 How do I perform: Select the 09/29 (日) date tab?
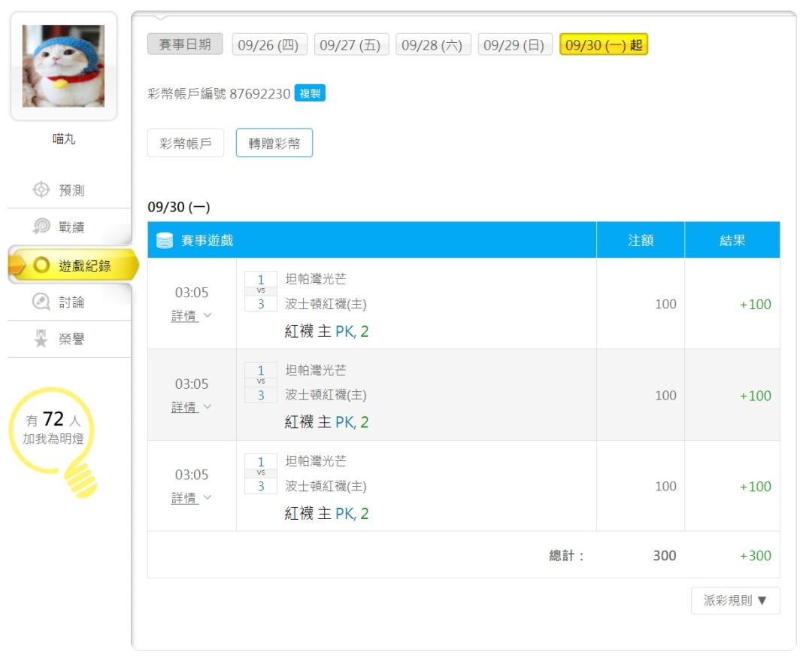tap(515, 44)
